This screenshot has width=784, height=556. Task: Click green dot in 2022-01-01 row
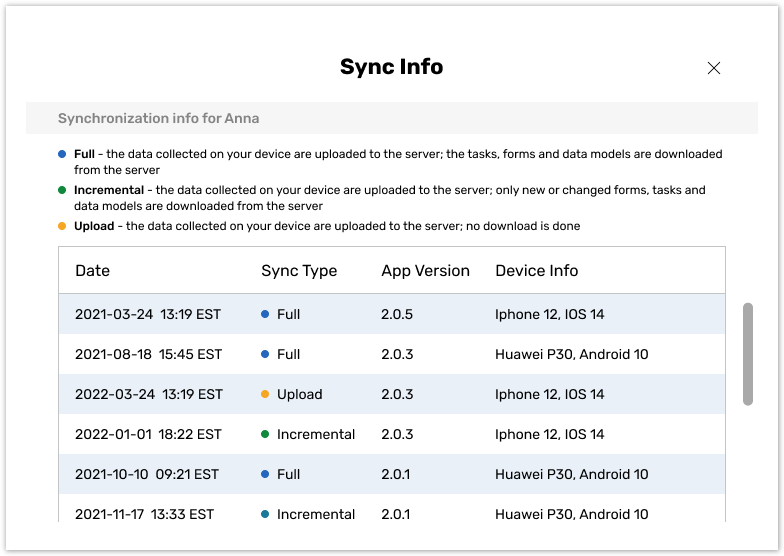(265, 434)
